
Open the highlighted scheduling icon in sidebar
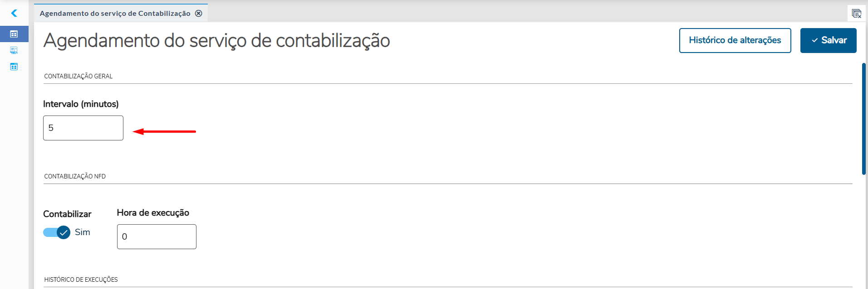pyautogui.click(x=14, y=34)
